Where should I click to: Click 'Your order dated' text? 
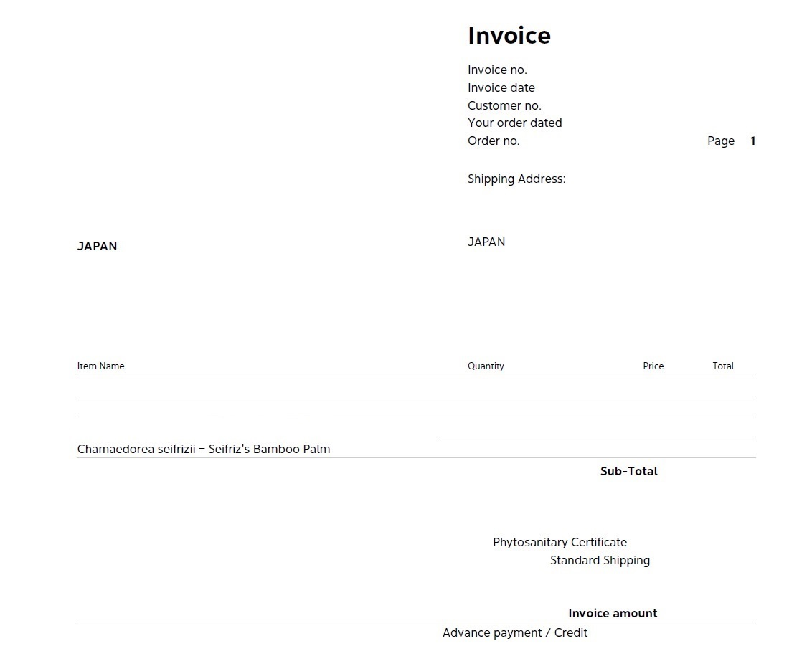pos(515,123)
